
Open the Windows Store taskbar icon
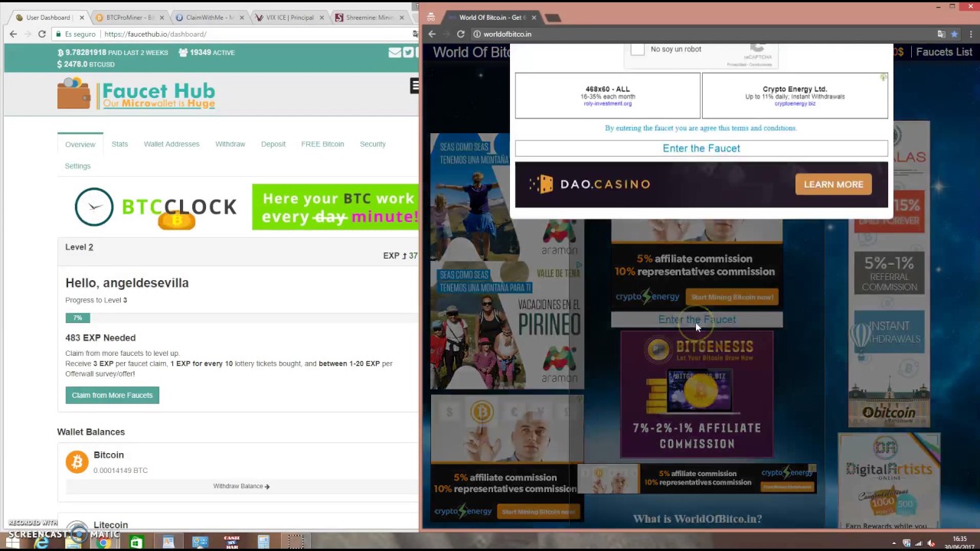pyautogui.click(x=136, y=543)
